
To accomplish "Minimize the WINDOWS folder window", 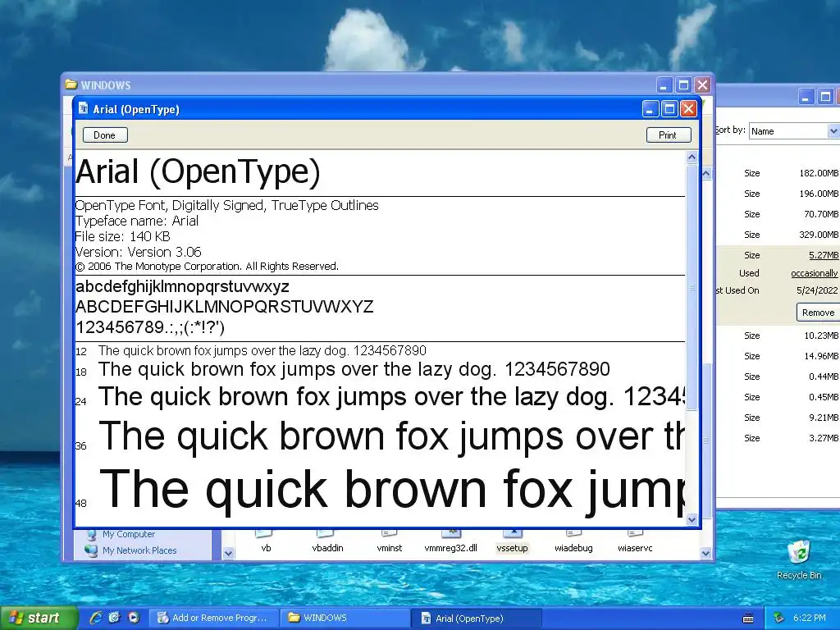I will click(x=664, y=85).
